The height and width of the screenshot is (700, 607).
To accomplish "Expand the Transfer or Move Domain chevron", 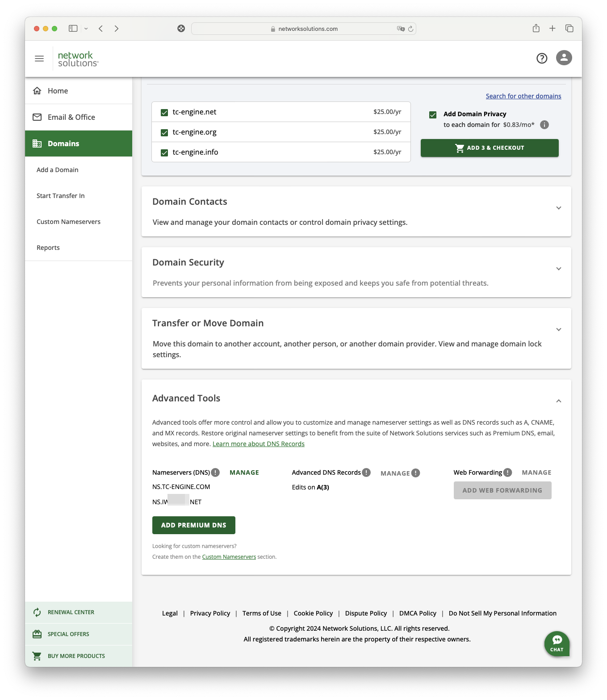I will pos(559,329).
